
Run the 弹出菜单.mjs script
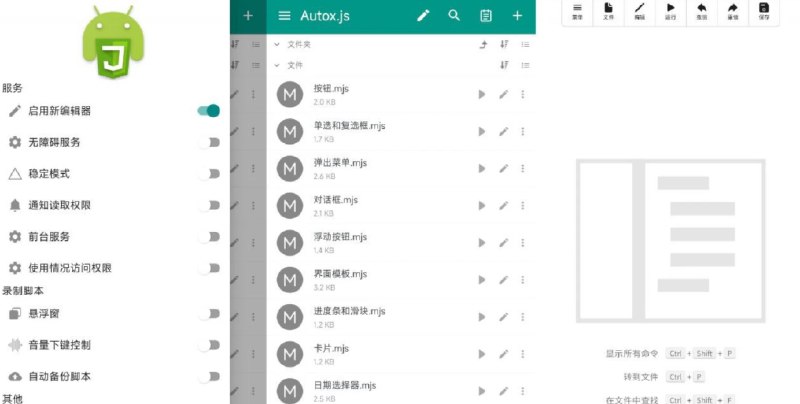[481, 168]
